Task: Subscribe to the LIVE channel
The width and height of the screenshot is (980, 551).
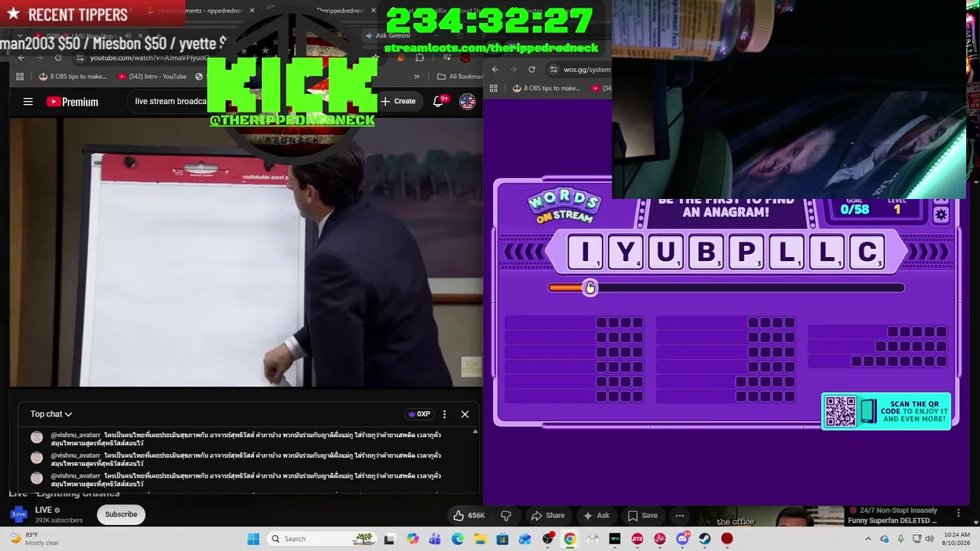Action: [121, 514]
